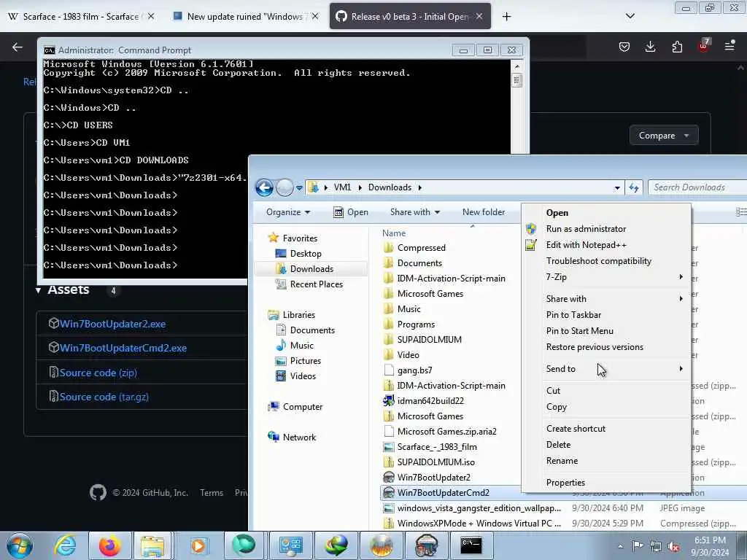The width and height of the screenshot is (747, 560).
Task: Click uBlock extension icon in Firefox toolbar
Action: pyautogui.click(x=704, y=46)
